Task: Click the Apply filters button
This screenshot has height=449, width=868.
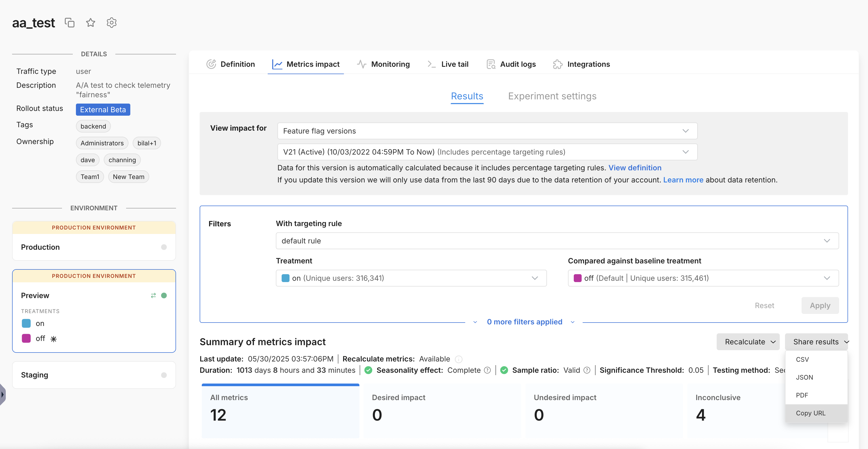Action: click(820, 305)
